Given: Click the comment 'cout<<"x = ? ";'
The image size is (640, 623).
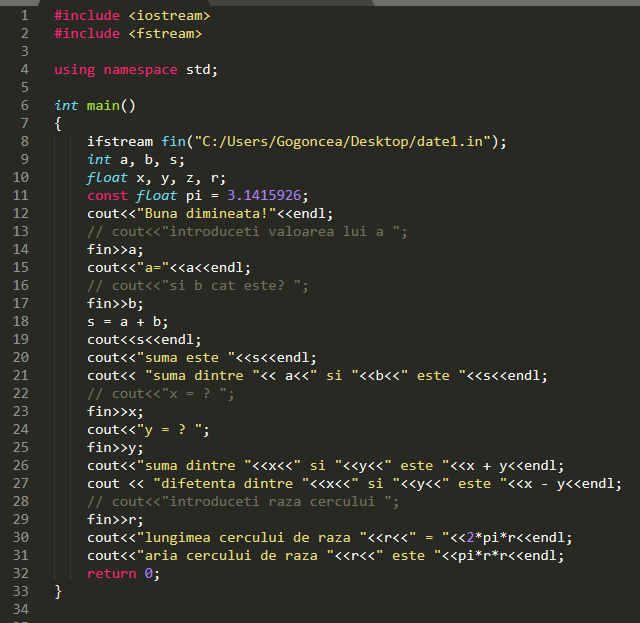Looking at the screenshot, I should coord(161,394).
